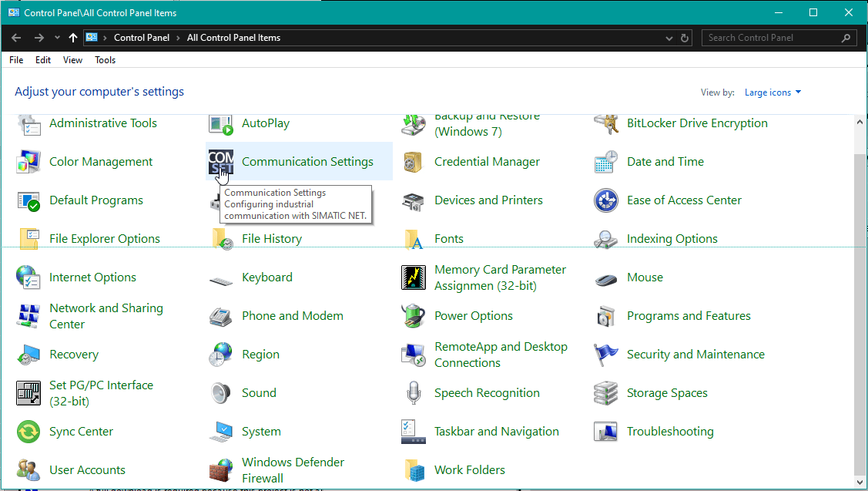Viewport: 868px width, 491px height.
Task: Click the vertical scrollbar up arrow
Action: (x=860, y=122)
